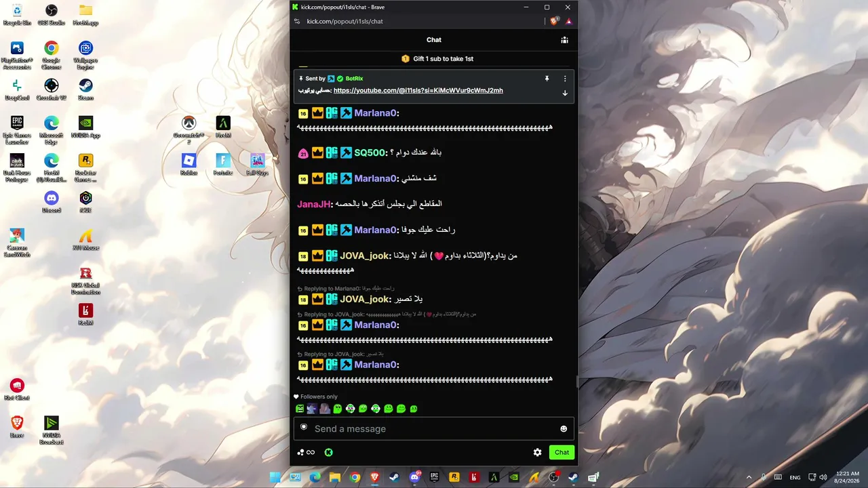Launch Roblox desktop shortcut

coord(189,164)
